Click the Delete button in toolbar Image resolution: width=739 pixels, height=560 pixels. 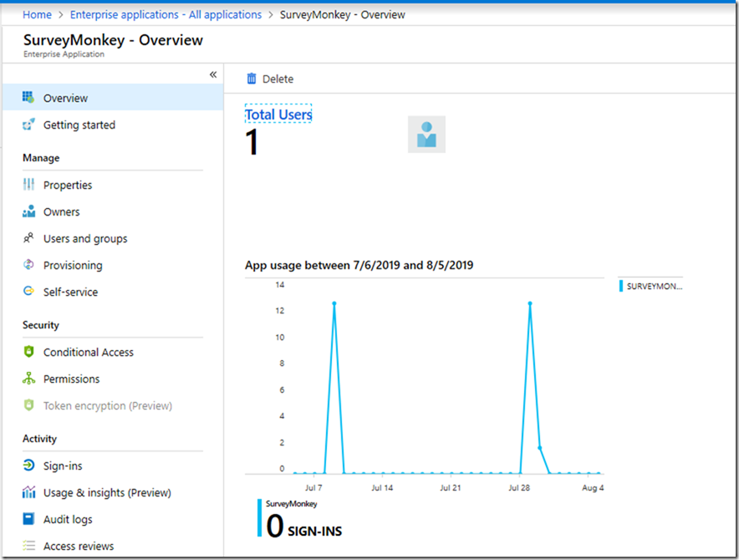point(270,79)
